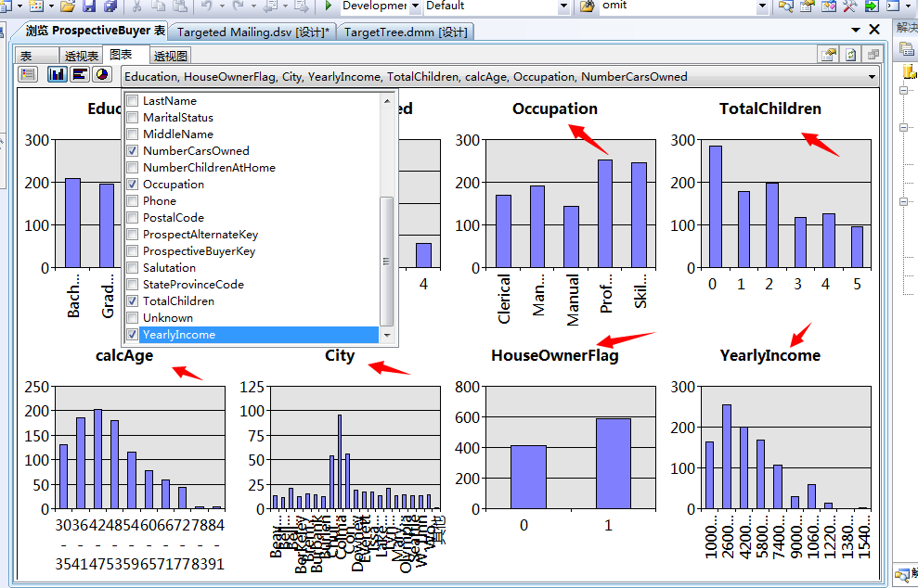Uncheck the NumberCarsOwned checkbox
Viewport: 918px width, 588px height.
click(133, 151)
